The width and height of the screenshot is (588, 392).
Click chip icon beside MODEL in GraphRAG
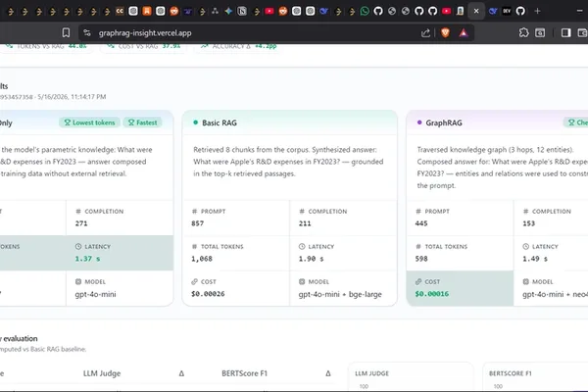pyautogui.click(x=525, y=281)
